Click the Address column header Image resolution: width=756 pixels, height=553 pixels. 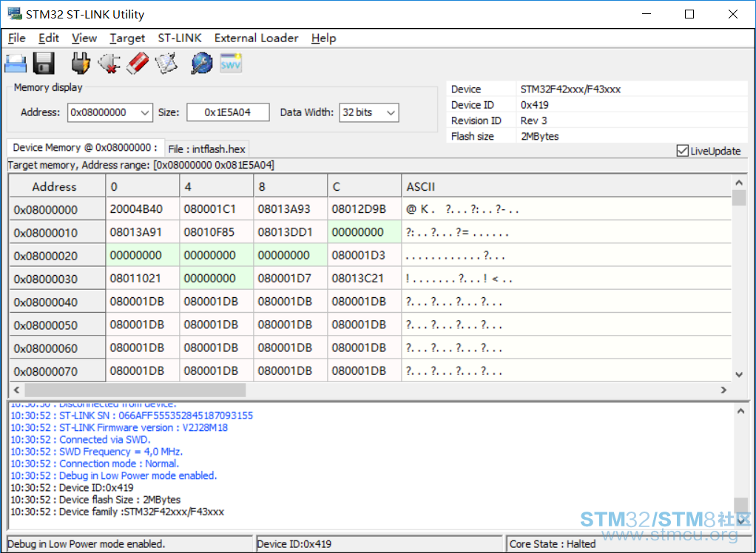tap(57, 186)
